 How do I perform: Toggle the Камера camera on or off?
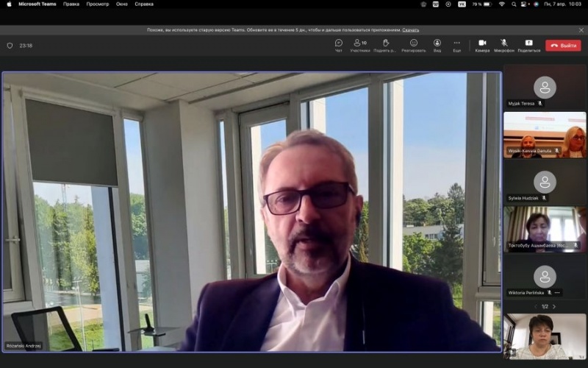coord(482,45)
